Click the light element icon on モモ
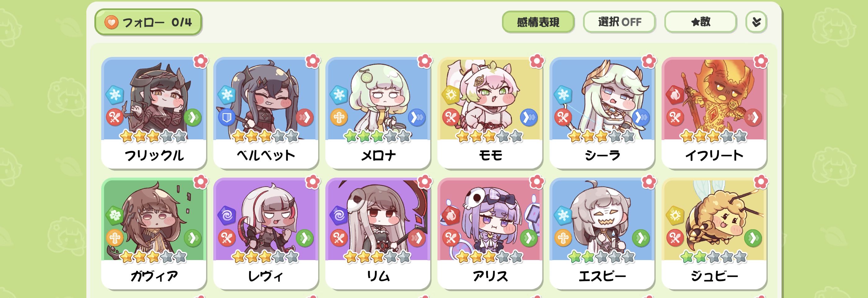The height and width of the screenshot is (298, 868). (451, 95)
